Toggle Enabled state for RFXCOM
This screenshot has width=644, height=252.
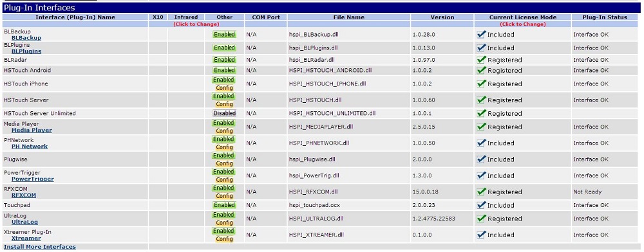(x=224, y=188)
